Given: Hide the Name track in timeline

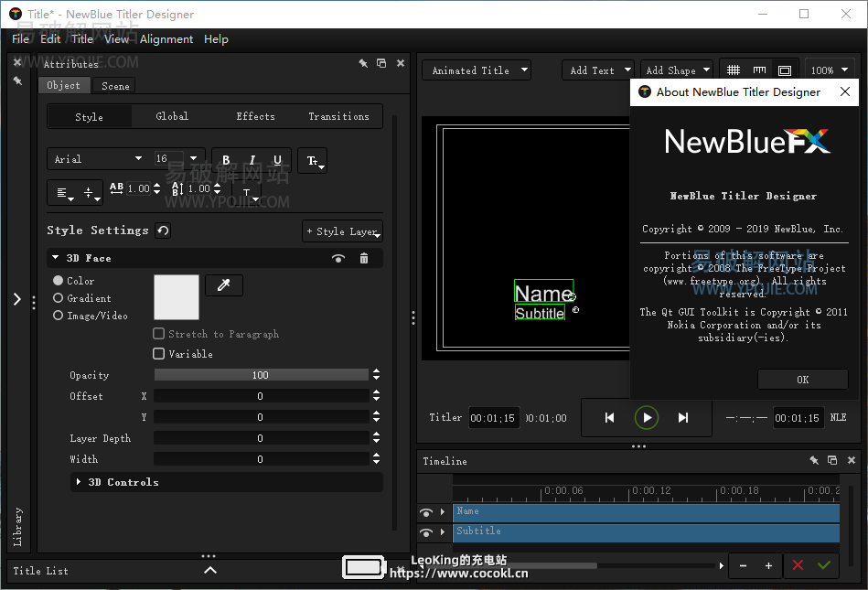Looking at the screenshot, I should (x=425, y=512).
